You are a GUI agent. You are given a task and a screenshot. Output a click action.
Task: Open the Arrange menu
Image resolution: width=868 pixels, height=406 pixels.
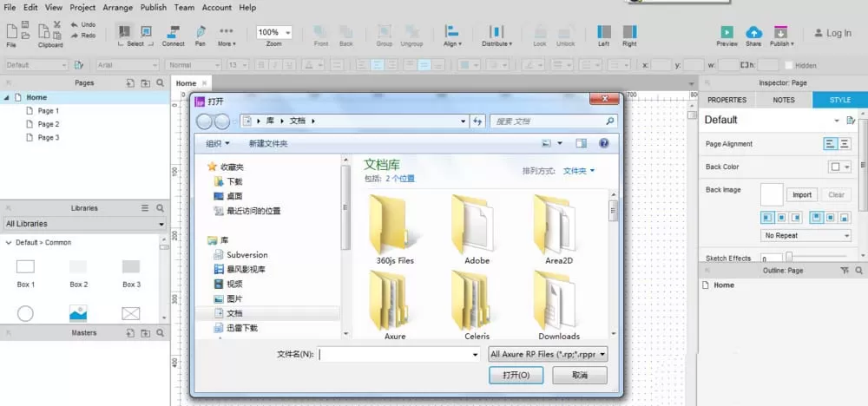coord(117,7)
